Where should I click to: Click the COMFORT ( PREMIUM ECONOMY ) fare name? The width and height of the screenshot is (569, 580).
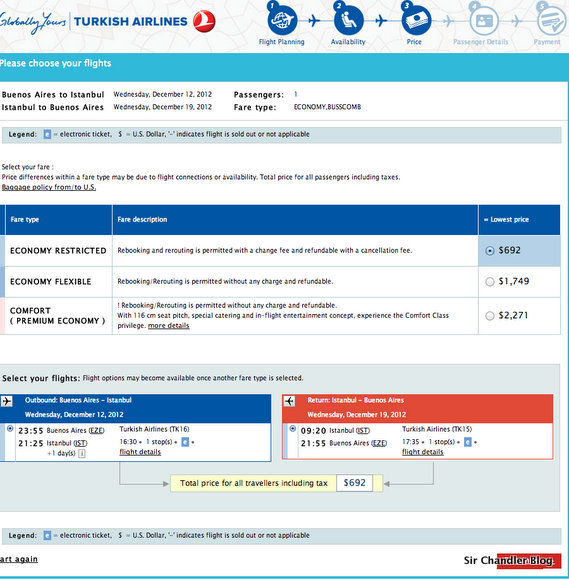point(57,316)
